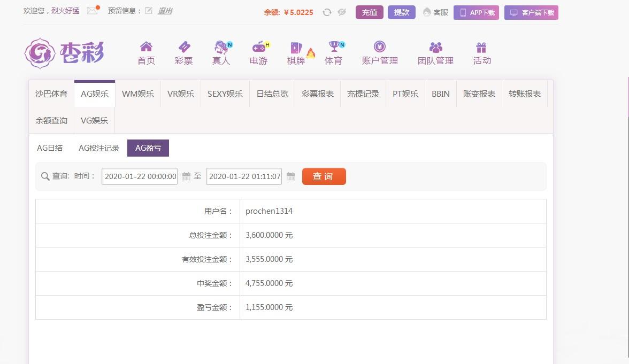Click the end time input field
Image resolution: width=629 pixels, height=364 pixels.
[244, 176]
